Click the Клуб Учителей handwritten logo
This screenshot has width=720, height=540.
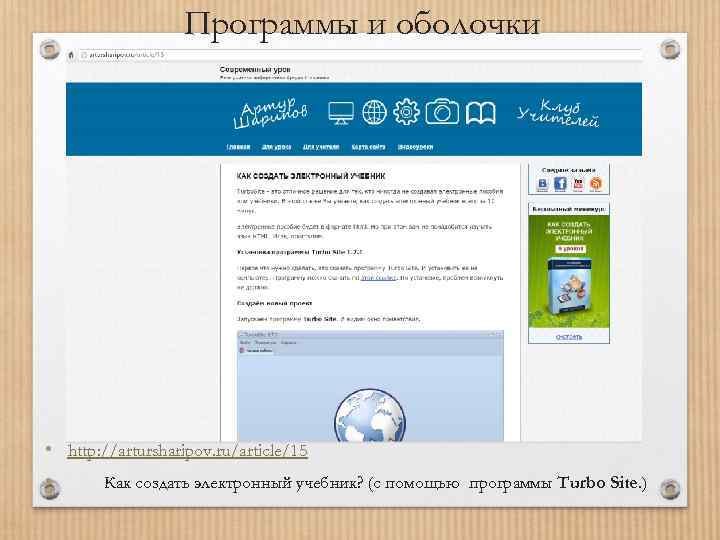coord(557,113)
